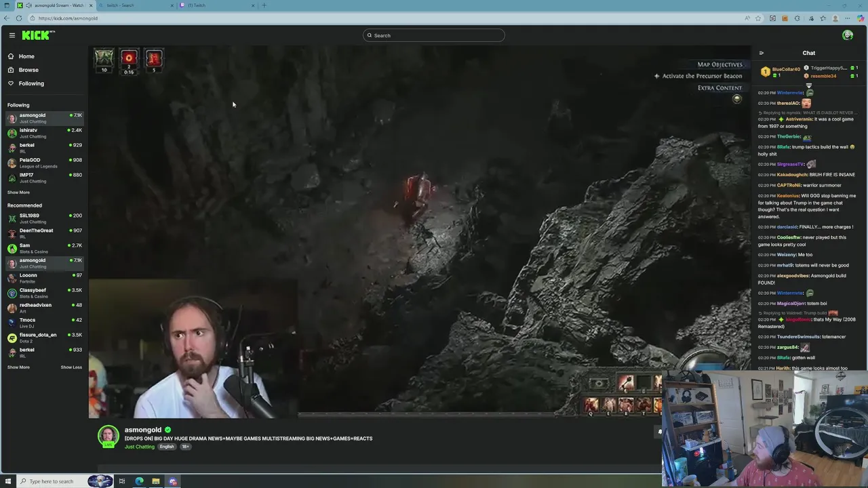The height and width of the screenshot is (488, 868).
Task: Click the 18+ tag
Action: point(185,447)
